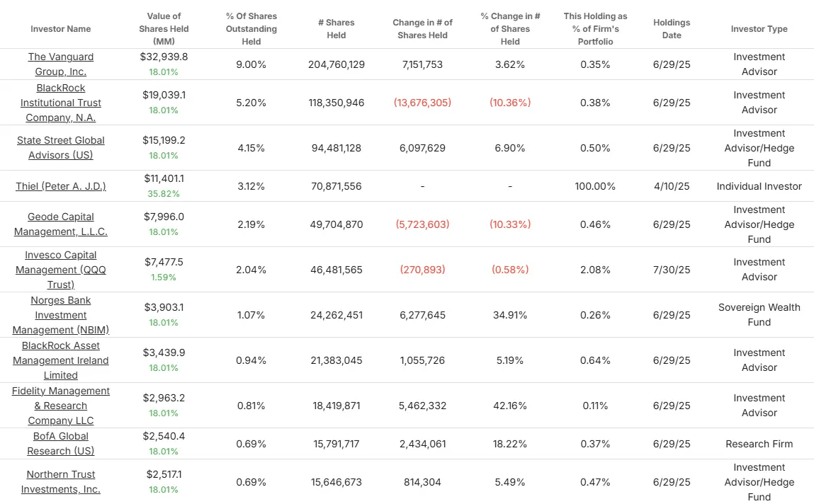Open Thiel (Peter A. J.D.) profile link
Image resolution: width=814 pixels, height=504 pixels.
[61, 186]
